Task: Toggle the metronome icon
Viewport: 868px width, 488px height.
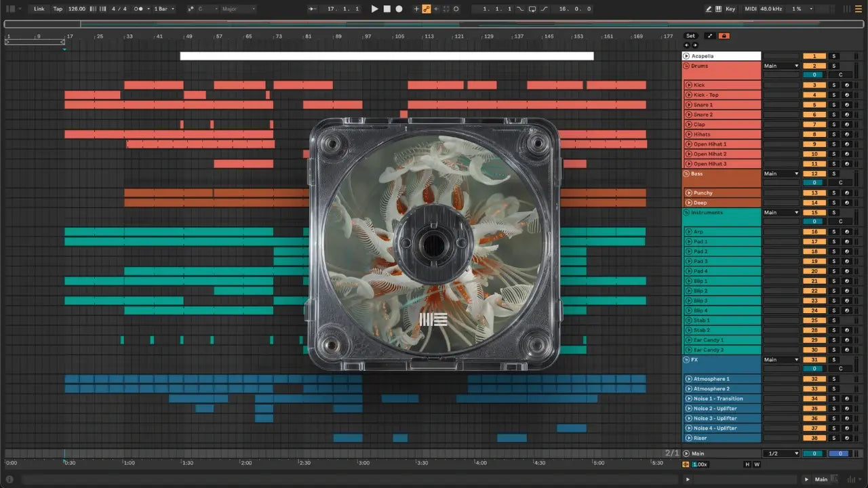Action: (x=139, y=9)
